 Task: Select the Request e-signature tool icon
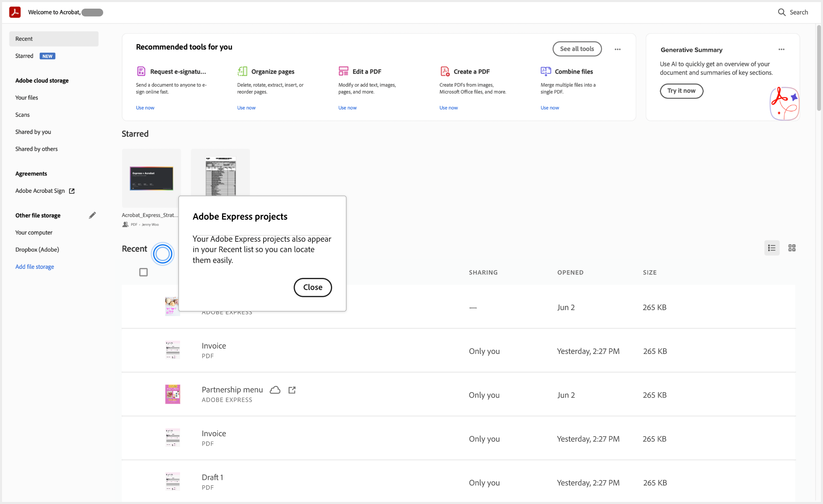pyautogui.click(x=141, y=71)
